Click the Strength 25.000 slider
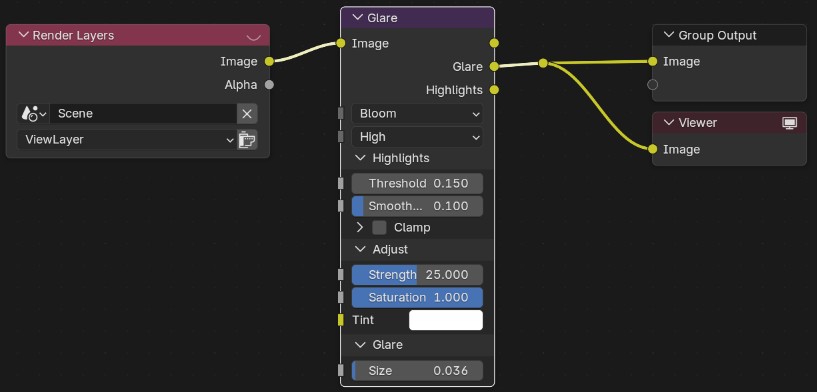Screen dimensions: 817x392 point(417,275)
